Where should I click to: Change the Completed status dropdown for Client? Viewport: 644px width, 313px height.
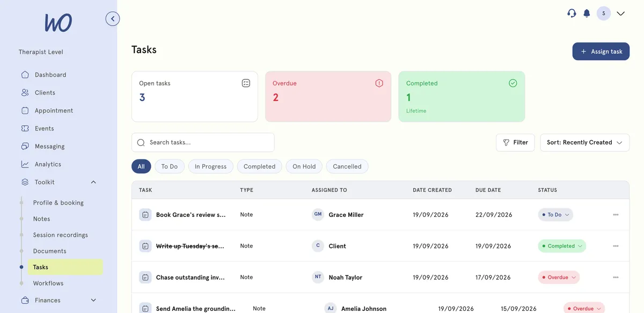coord(562,246)
